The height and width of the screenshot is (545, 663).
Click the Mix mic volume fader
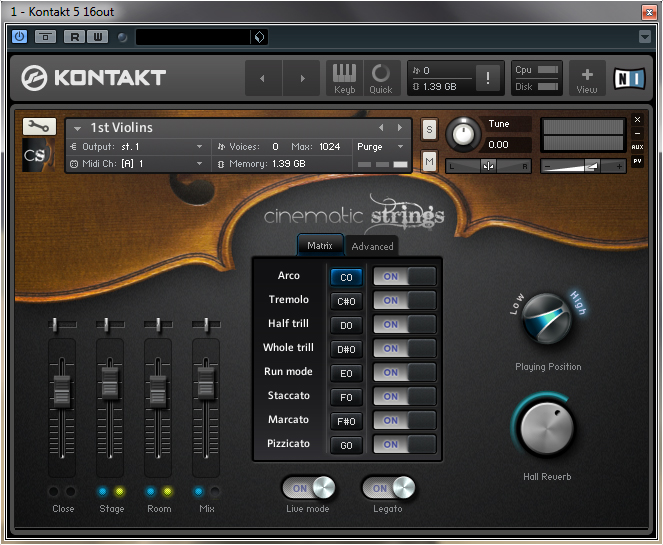click(x=206, y=383)
